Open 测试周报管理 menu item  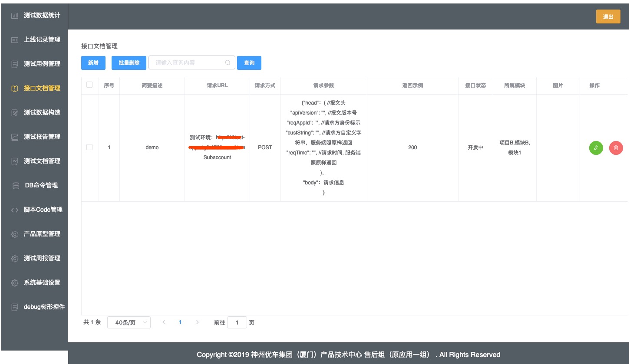(x=34, y=258)
